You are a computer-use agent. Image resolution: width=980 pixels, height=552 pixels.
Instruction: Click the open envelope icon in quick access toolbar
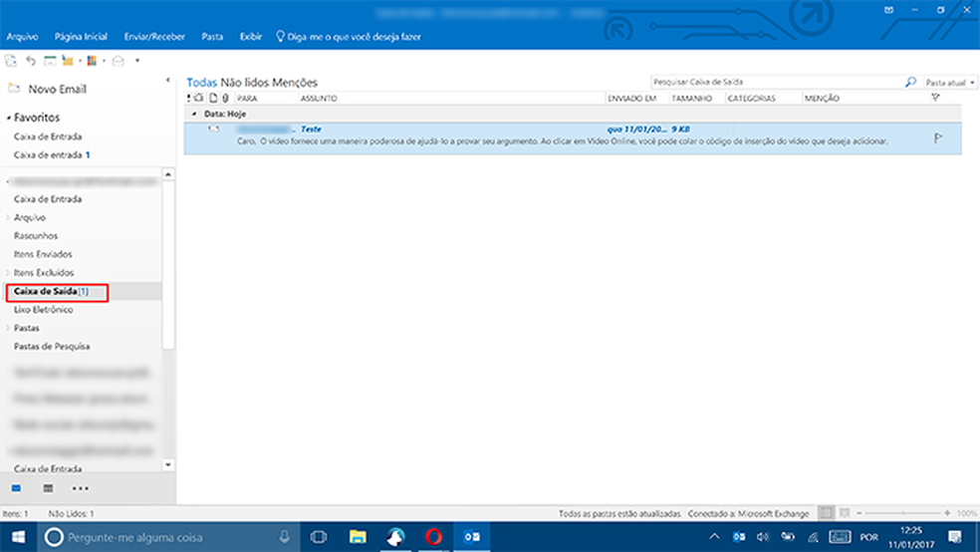(119, 61)
